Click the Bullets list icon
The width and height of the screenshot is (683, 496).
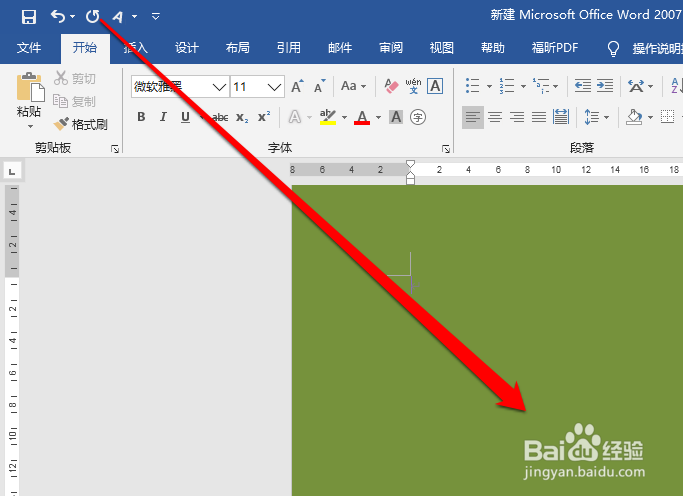[x=473, y=86]
